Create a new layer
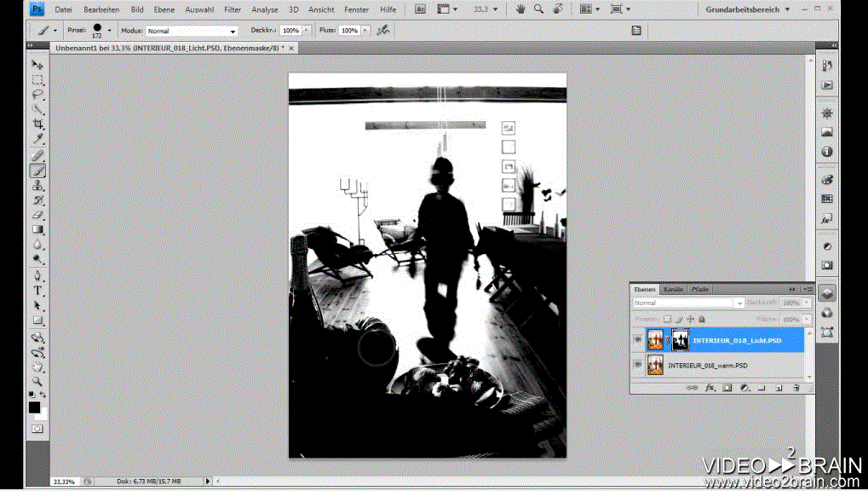This screenshot has height=491, width=868. coord(779,388)
